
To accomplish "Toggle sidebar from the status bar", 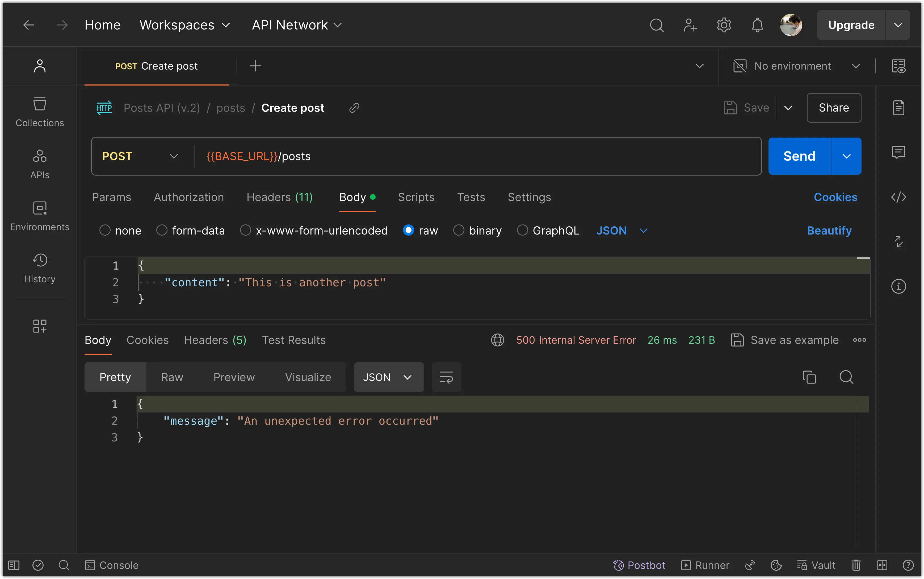I will pos(14,565).
